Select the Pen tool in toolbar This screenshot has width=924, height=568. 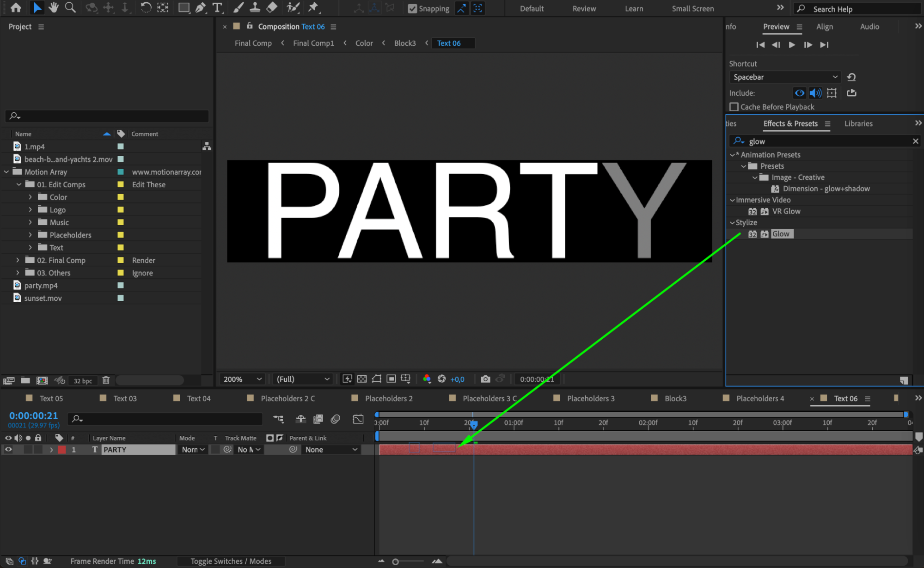[200, 7]
